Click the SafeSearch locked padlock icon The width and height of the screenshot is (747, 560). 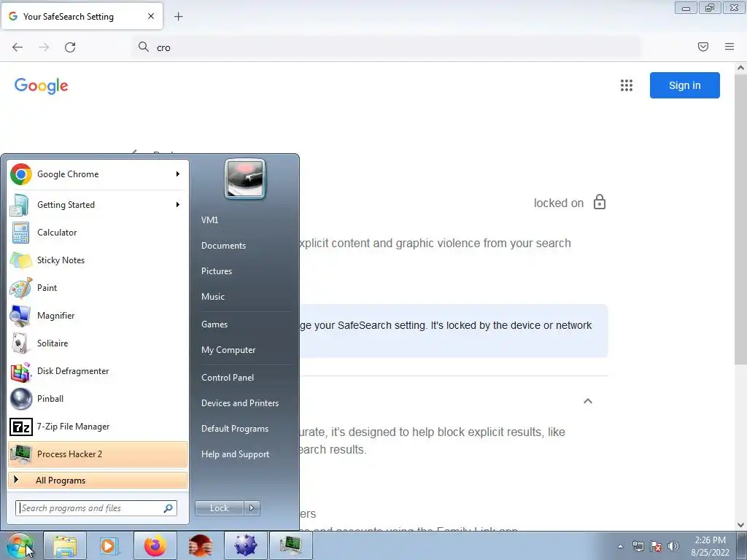click(x=600, y=202)
